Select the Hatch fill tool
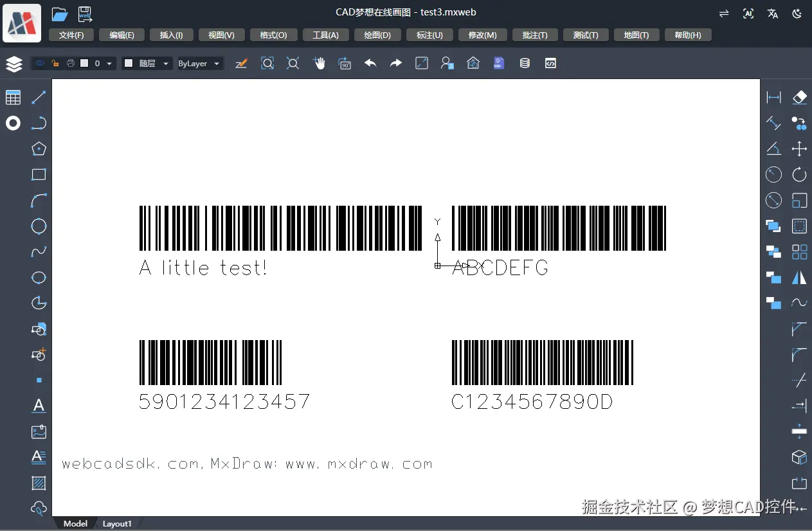812x531 pixels. tap(39, 483)
